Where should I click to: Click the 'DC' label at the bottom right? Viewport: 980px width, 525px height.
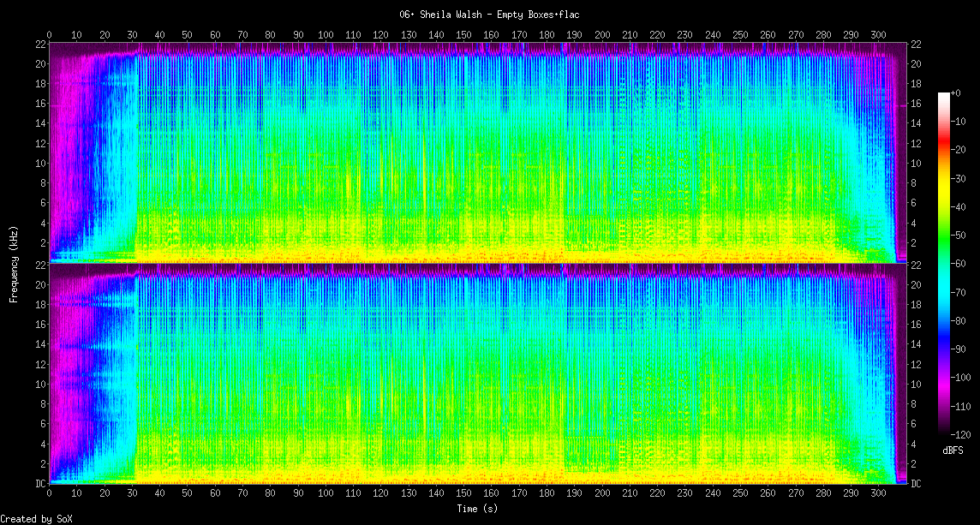pyautogui.click(x=916, y=484)
